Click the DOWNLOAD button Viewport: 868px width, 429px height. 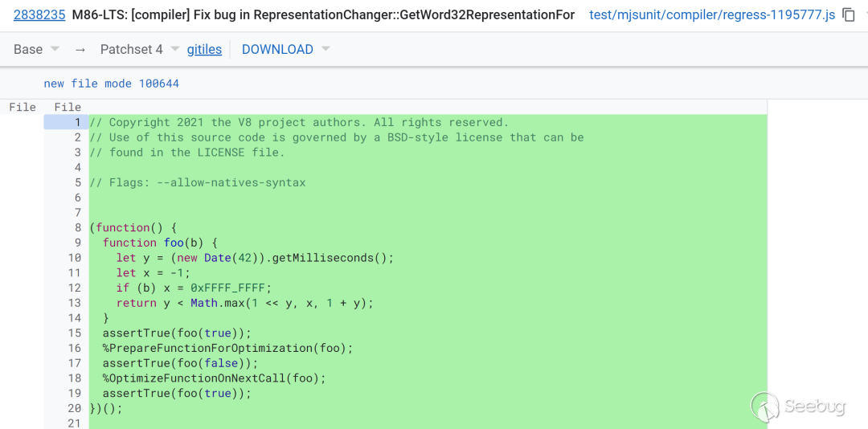tap(277, 49)
